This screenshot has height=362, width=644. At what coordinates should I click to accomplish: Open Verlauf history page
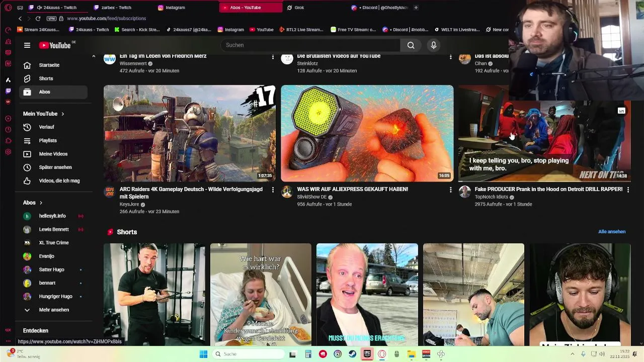[53, 127]
